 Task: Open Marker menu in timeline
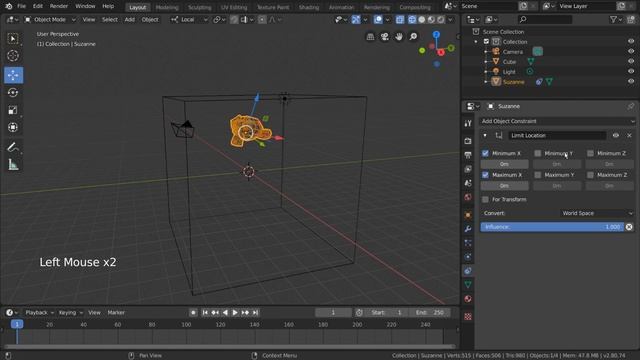116,313
